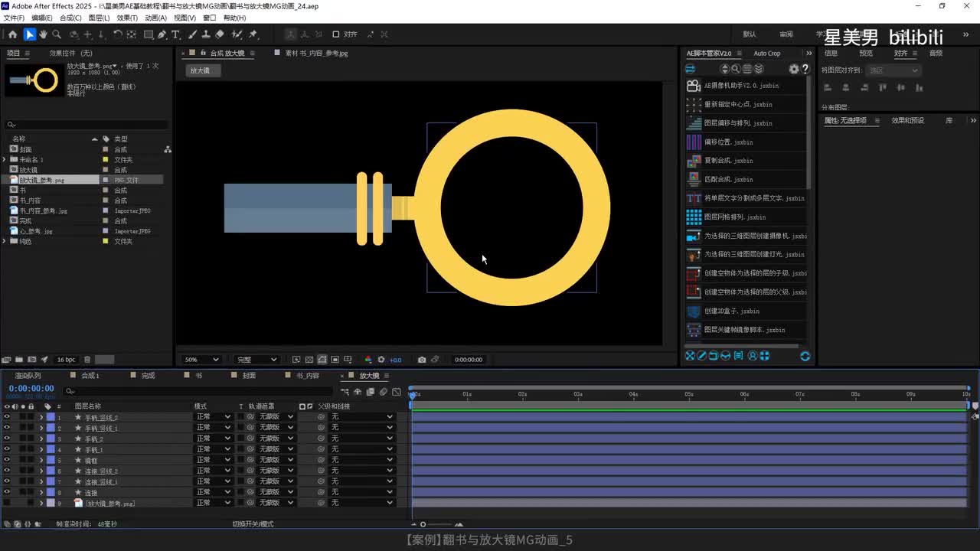Expand the 未命名 1 folder in Project
Screen dimensions: 980x551
[x=5, y=159]
